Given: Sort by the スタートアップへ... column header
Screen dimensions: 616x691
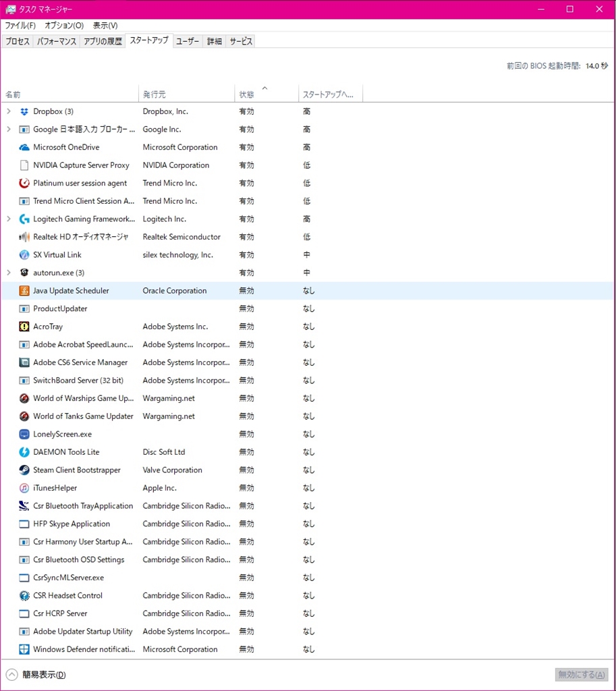Looking at the screenshot, I should tap(331, 94).
